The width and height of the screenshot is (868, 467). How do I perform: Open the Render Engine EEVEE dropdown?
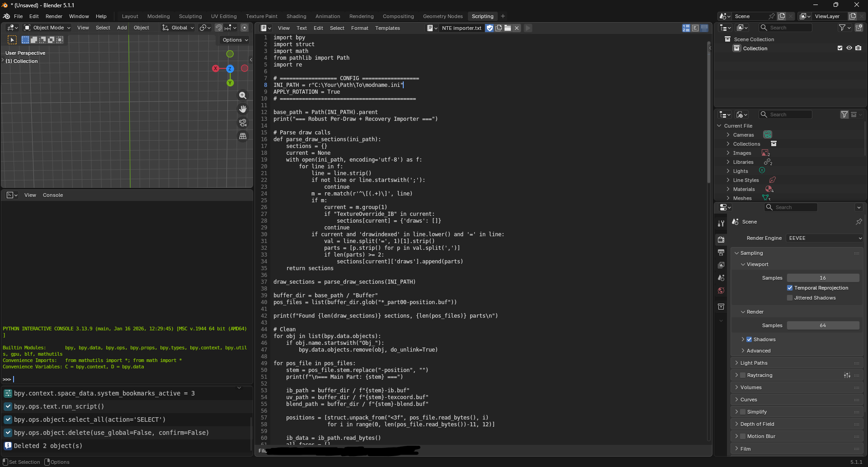pyautogui.click(x=825, y=238)
